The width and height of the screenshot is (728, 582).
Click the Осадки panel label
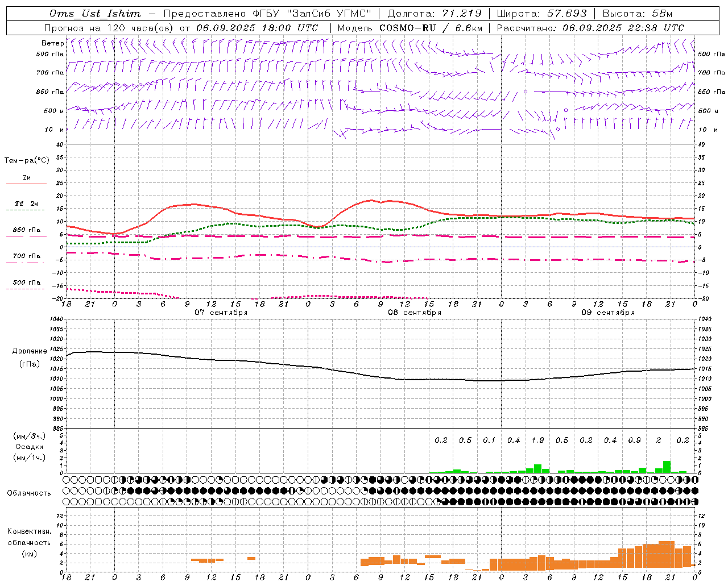pyautogui.click(x=30, y=447)
